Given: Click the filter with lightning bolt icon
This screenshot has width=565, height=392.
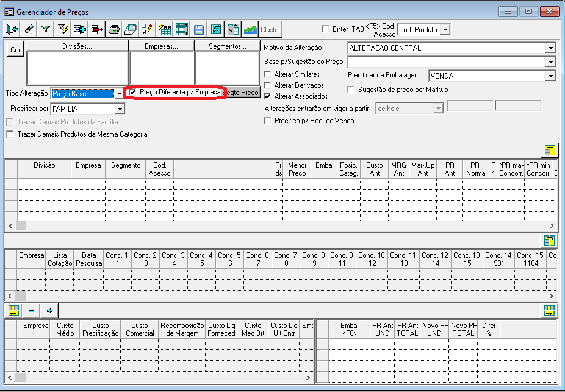Looking at the screenshot, I should (x=63, y=29).
